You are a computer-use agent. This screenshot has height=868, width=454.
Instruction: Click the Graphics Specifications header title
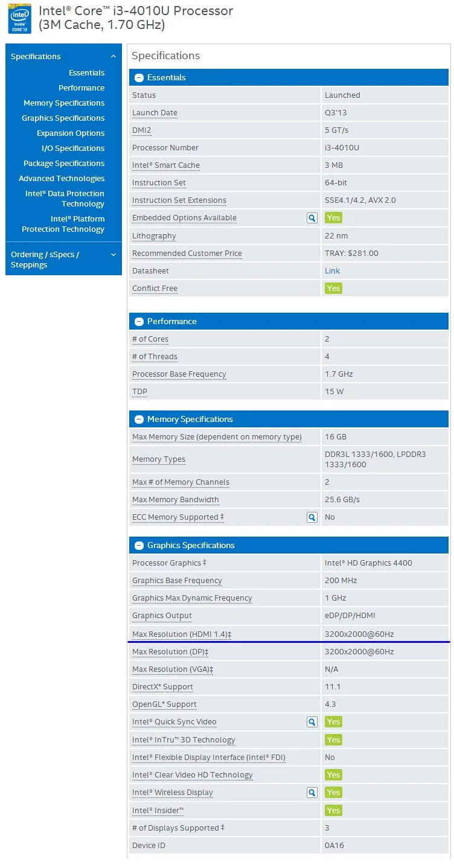(191, 546)
